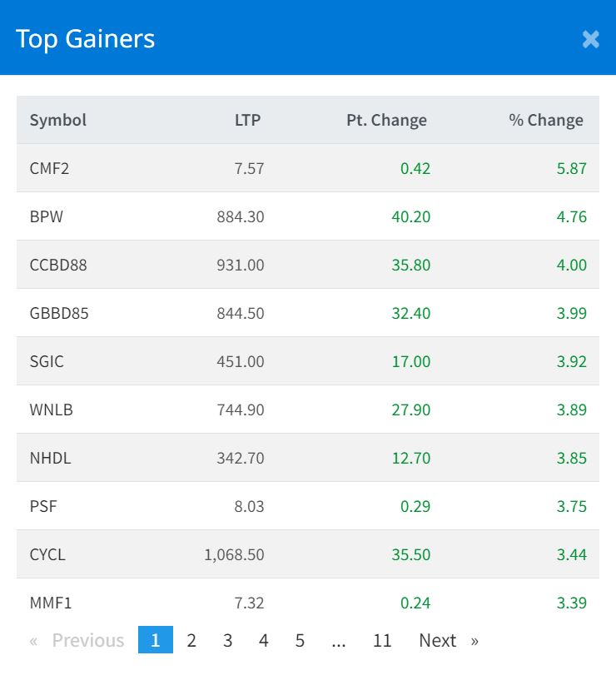Jump to last page 11
The image size is (616, 680).
[382, 640]
